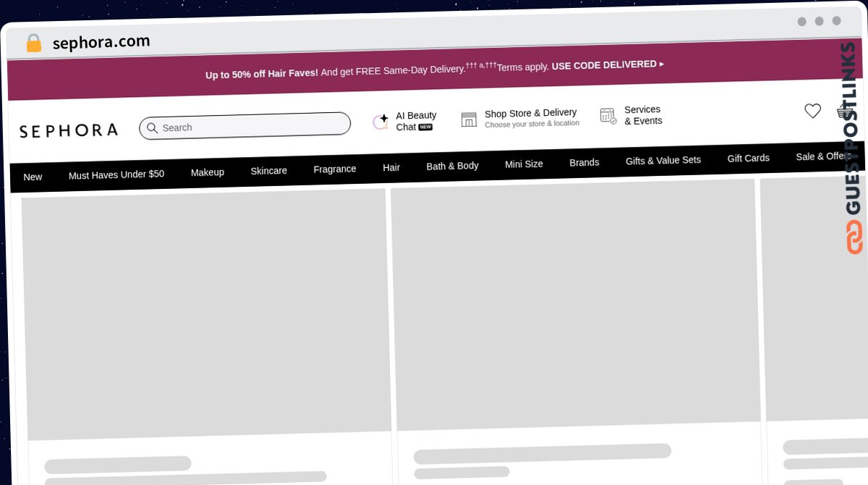Click the Up to 50% off Hair Faves banner text
The height and width of the screenshot is (485, 868).
[x=262, y=74]
